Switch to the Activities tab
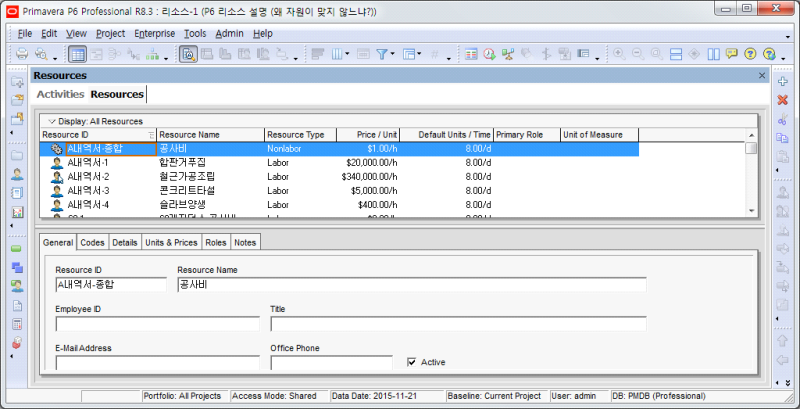 [60, 94]
